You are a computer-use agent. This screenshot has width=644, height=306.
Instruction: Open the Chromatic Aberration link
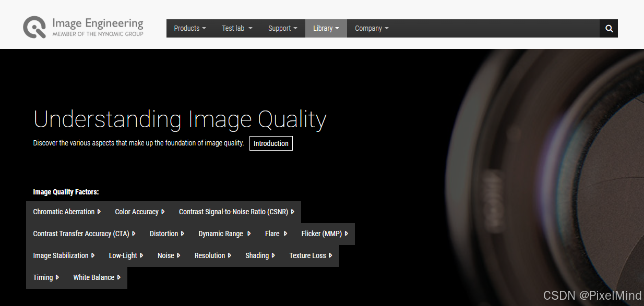67,212
